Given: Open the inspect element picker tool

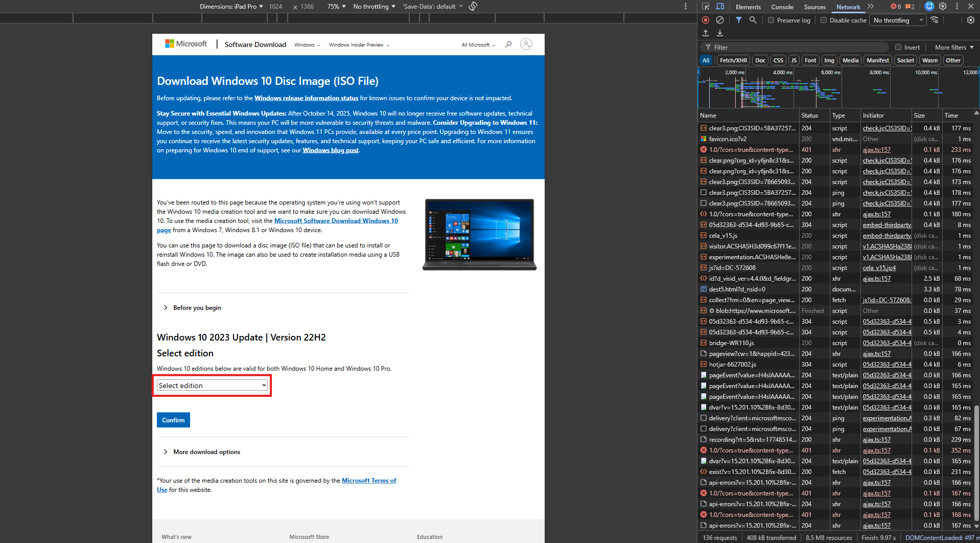Looking at the screenshot, I should (x=706, y=7).
